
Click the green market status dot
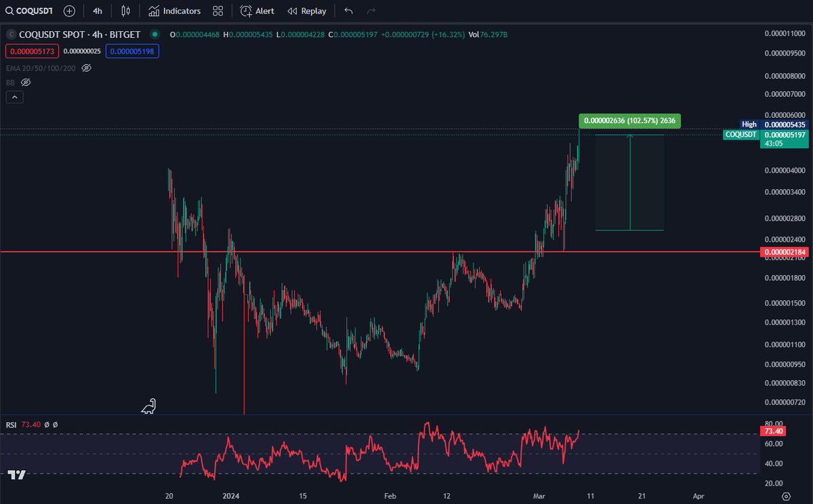(156, 34)
